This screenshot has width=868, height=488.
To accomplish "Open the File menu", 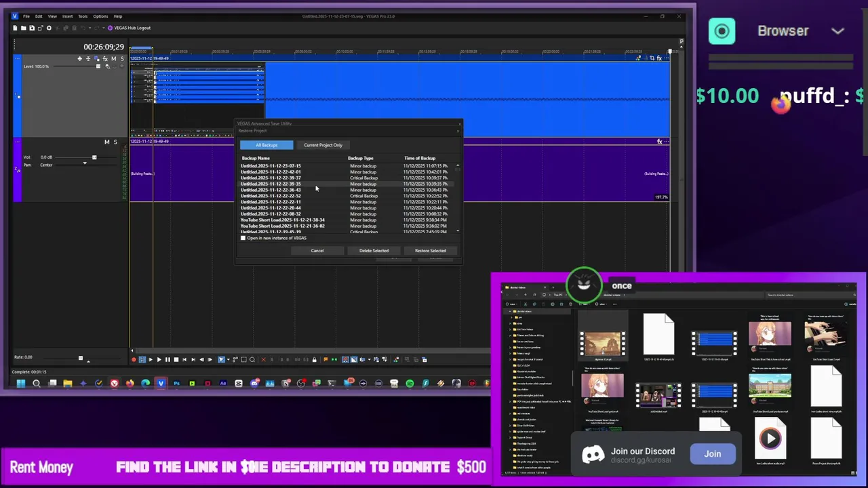I will click(x=26, y=16).
